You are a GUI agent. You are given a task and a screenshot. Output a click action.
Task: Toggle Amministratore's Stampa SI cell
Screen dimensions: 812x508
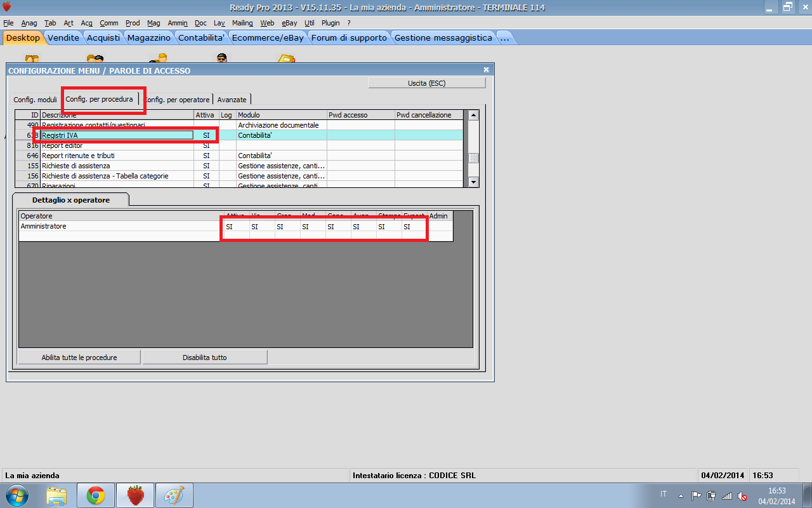tap(389, 226)
